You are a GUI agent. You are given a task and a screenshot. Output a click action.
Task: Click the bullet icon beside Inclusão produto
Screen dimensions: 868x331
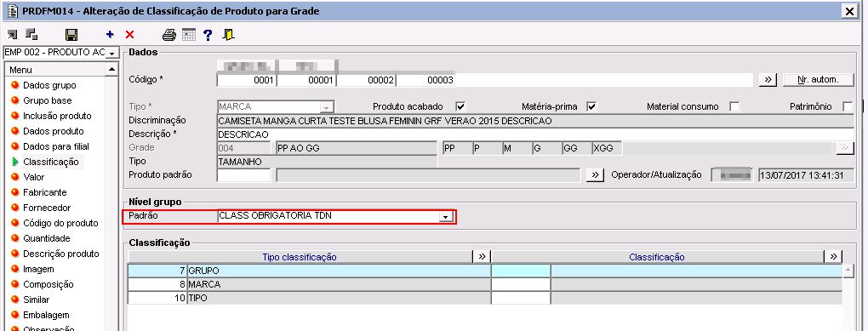coord(15,116)
